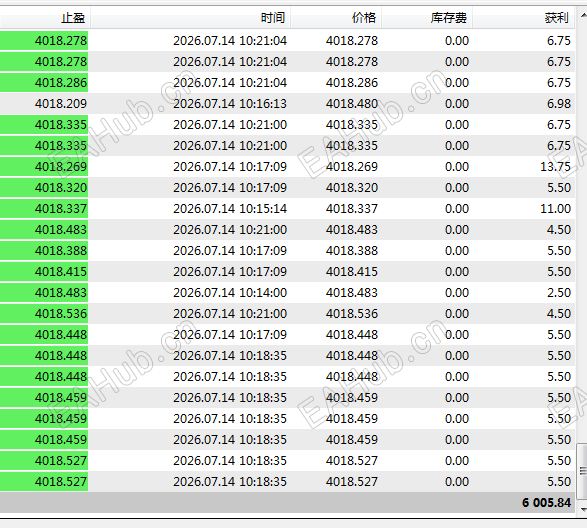The width and height of the screenshot is (587, 528).
Task: Sort by the 库存费 column header
Action: coord(427,18)
